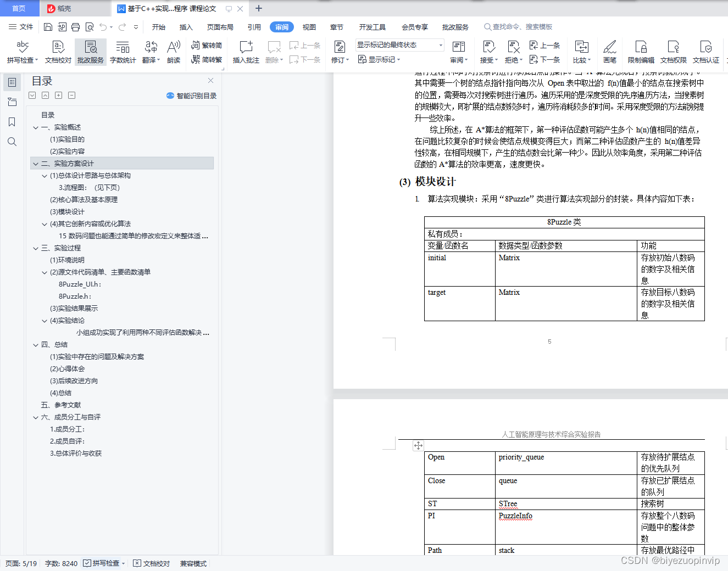Viewport: 728px width, 571px height.
Task: Click the 页面: 5/19 status indicator
Action: point(21,563)
